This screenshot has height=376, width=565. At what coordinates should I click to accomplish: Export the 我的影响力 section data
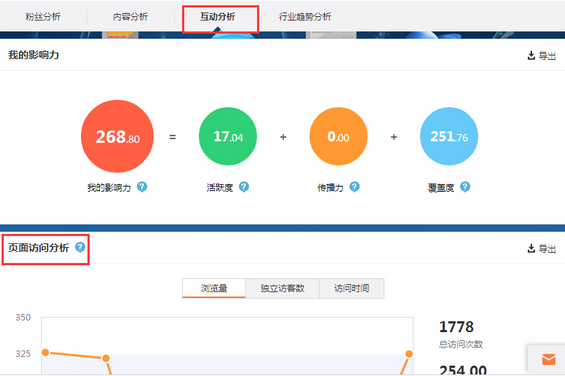[541, 56]
